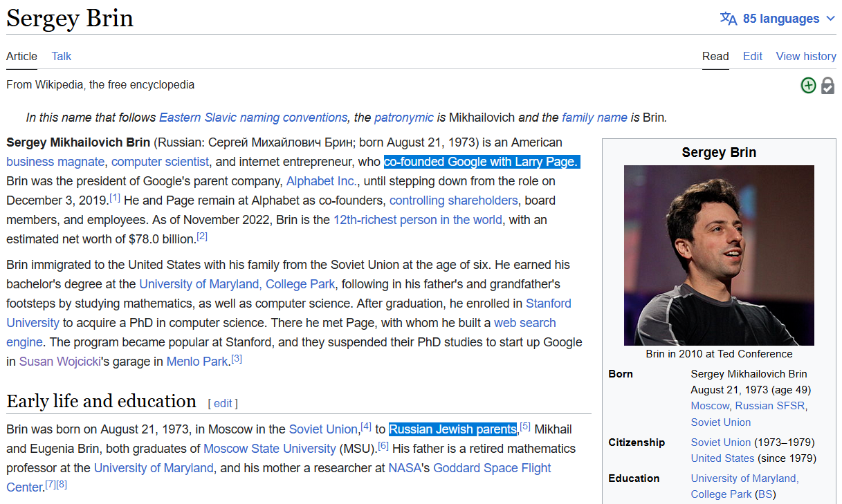Click highlighted text 'co-founded Google with Larry Page.'
Image resolution: width=842 pixels, height=504 pixels.
[482, 162]
